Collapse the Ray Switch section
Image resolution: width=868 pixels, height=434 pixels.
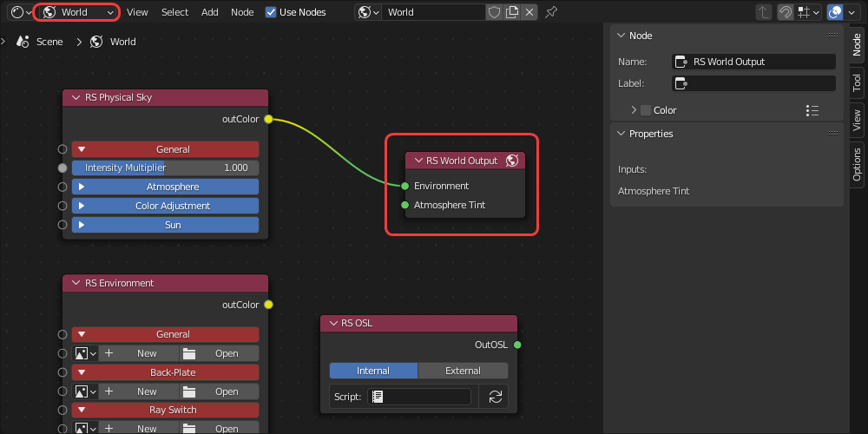(165, 411)
